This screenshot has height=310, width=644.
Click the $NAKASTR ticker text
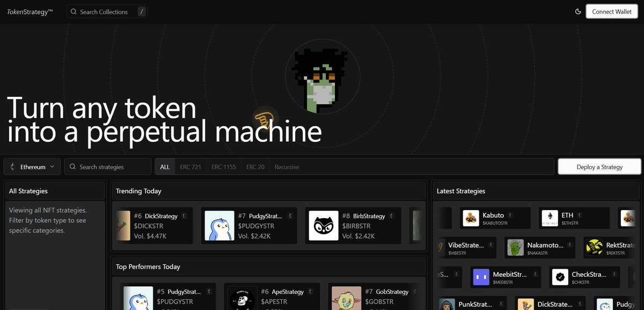538,253
